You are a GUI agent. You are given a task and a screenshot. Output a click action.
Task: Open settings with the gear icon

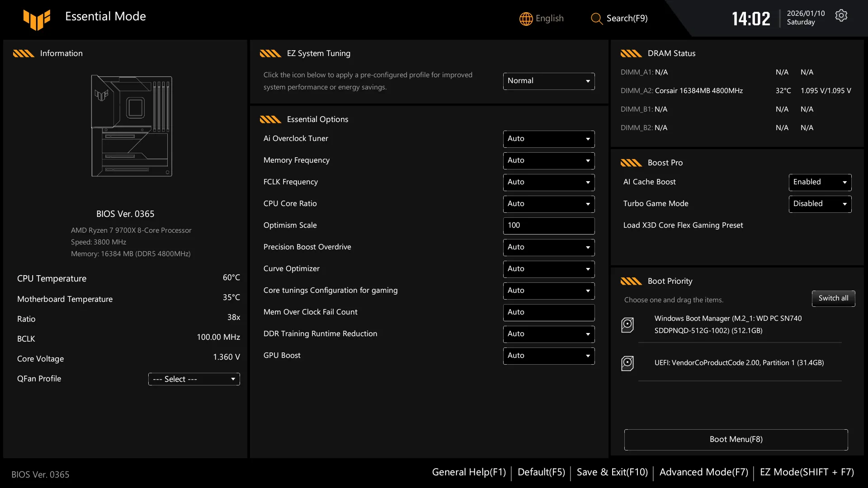point(841,15)
